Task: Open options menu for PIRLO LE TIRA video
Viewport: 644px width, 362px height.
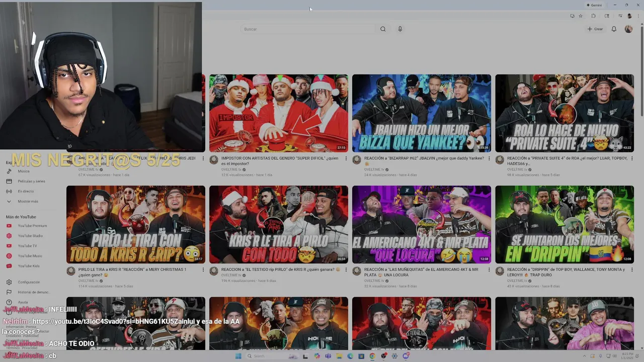Action: 203,269
